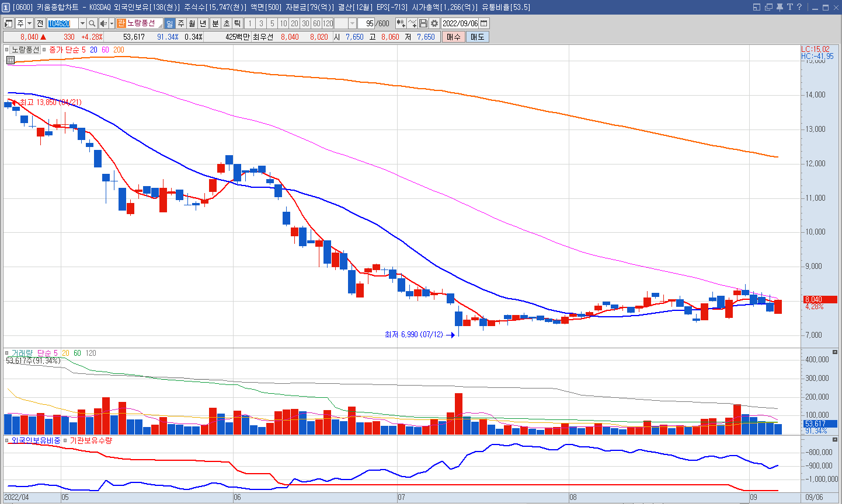This screenshot has height=504, width=842.
Task: Select the 30 interval button
Action: click(305, 23)
